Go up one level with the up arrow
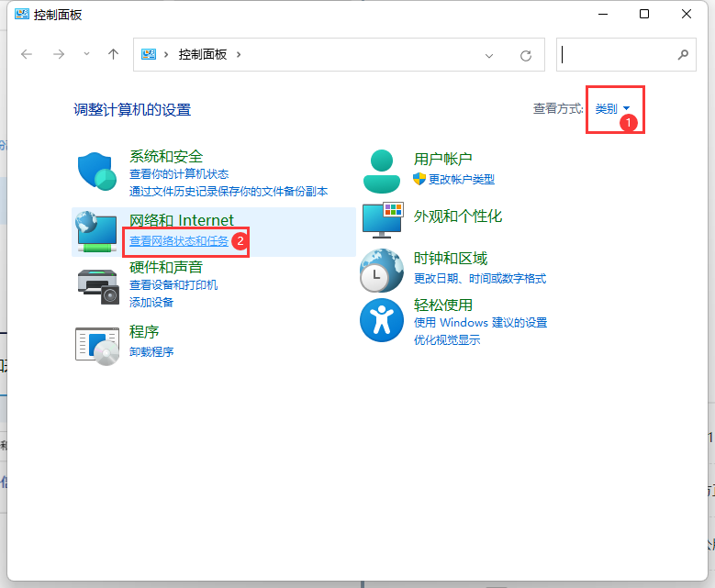Viewport: 715px width, 588px height. (x=114, y=55)
